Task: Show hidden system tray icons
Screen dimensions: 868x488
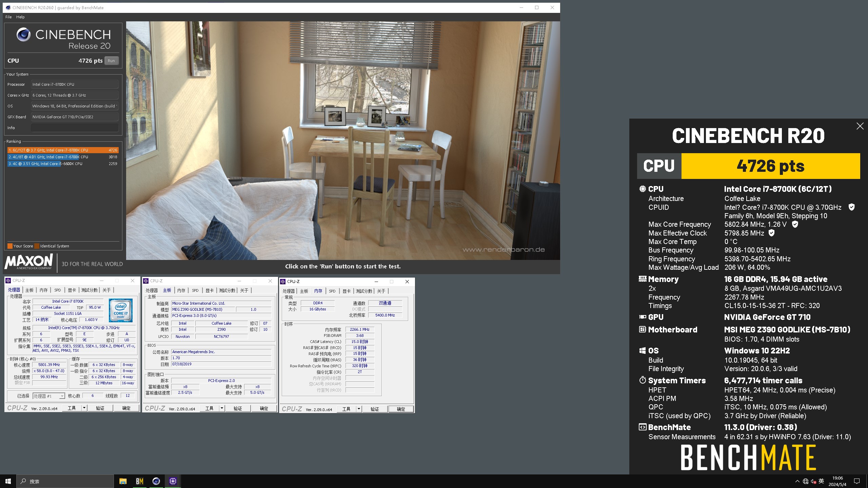Action: (x=797, y=481)
